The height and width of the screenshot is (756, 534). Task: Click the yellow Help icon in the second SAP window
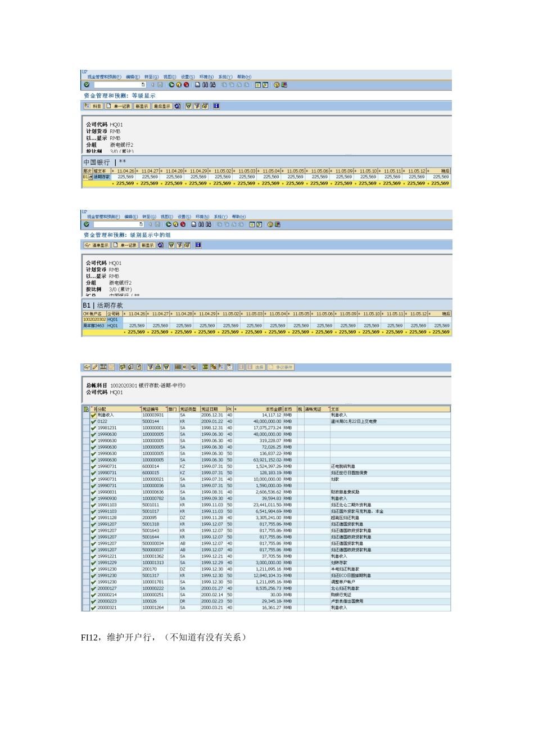[x=270, y=224]
